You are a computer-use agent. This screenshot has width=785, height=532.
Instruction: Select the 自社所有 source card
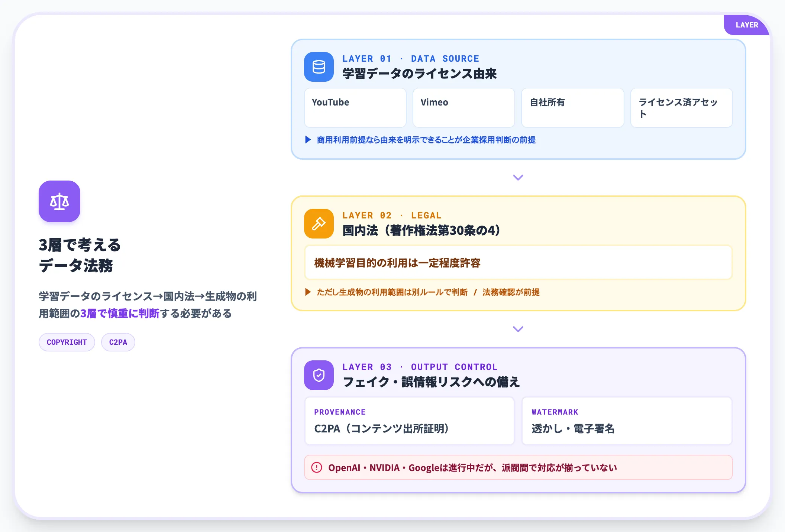point(573,108)
